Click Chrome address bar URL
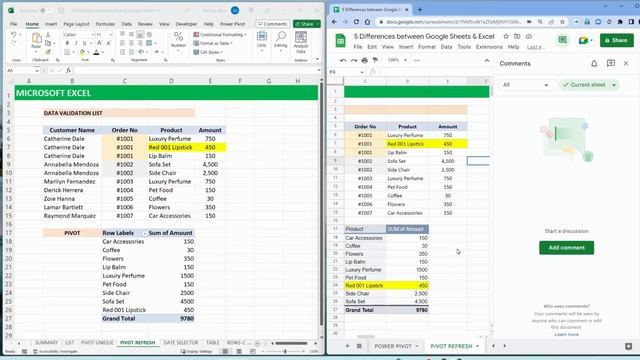 [453, 22]
